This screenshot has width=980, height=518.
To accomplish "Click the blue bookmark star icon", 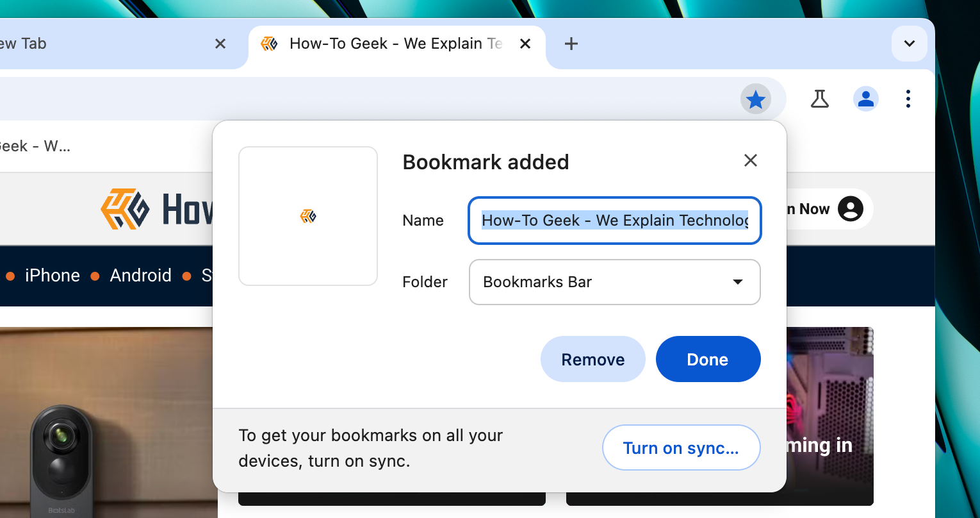I will [756, 99].
